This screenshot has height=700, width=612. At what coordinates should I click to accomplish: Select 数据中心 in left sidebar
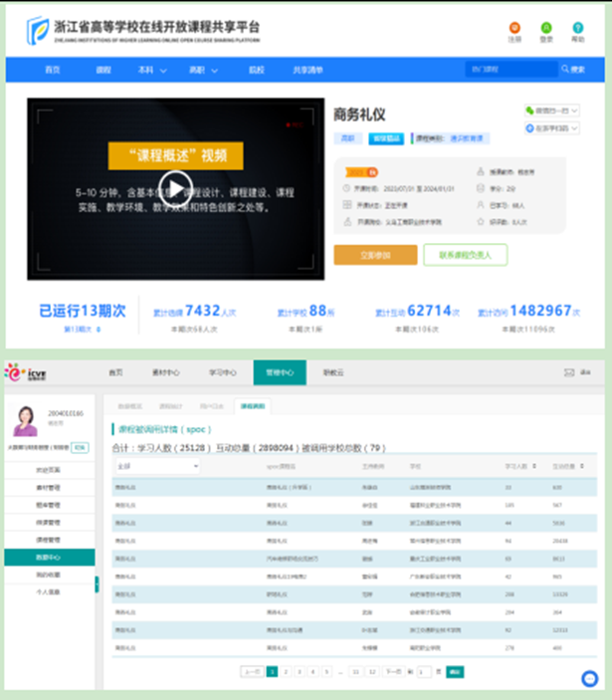[x=48, y=558]
